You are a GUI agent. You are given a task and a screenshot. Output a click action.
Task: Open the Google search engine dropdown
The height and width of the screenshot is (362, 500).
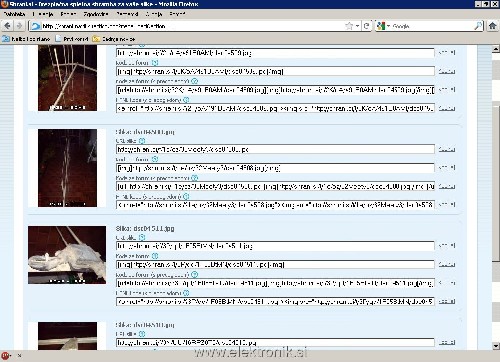(383, 26)
